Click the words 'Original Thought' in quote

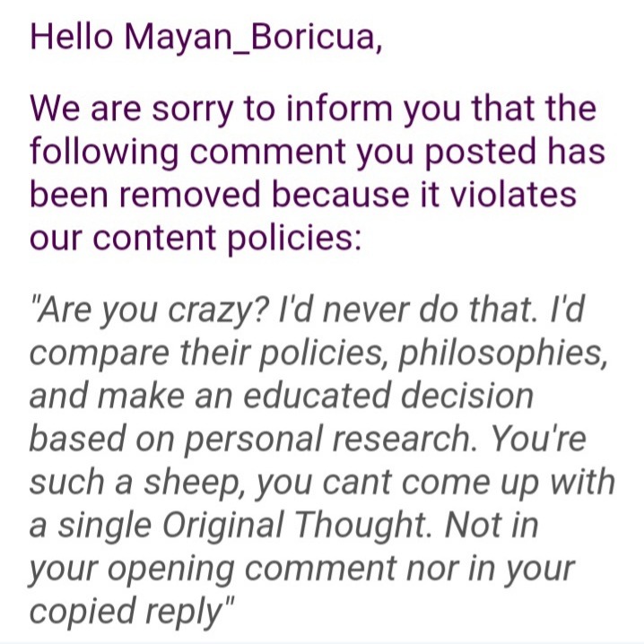coord(294,526)
